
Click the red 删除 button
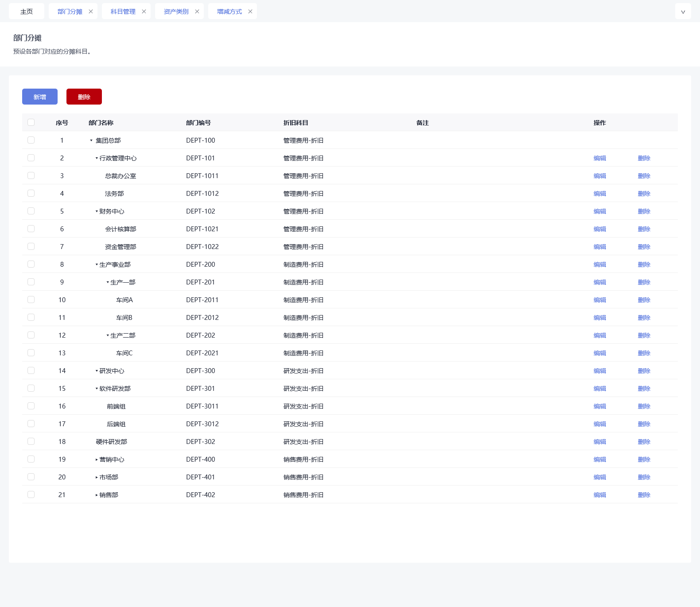(x=84, y=97)
